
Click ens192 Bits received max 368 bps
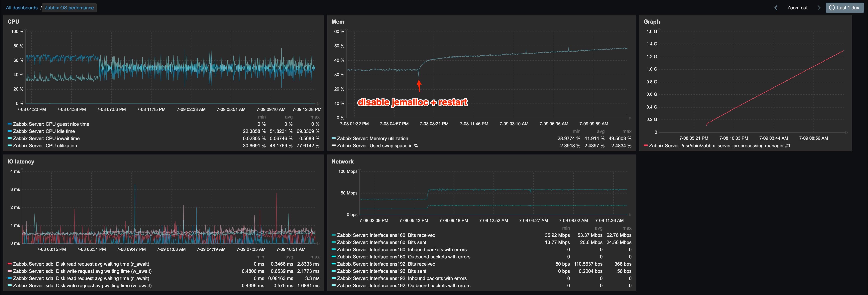pos(623,264)
